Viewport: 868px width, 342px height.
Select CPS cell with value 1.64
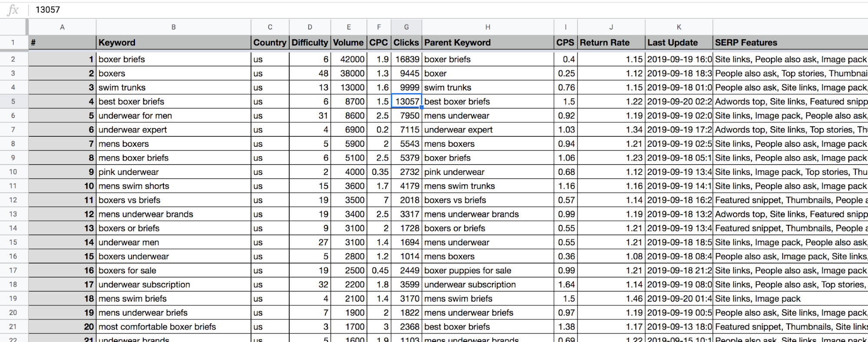pyautogui.click(x=565, y=285)
